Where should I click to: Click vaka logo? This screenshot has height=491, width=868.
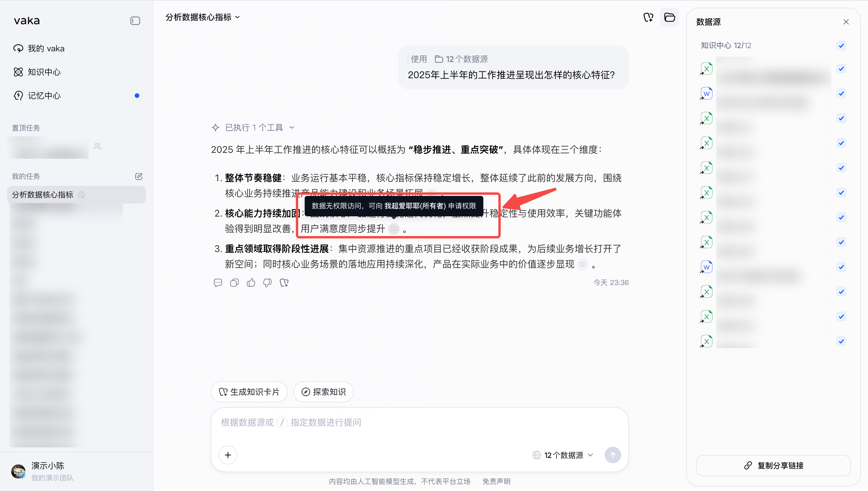[x=27, y=21]
